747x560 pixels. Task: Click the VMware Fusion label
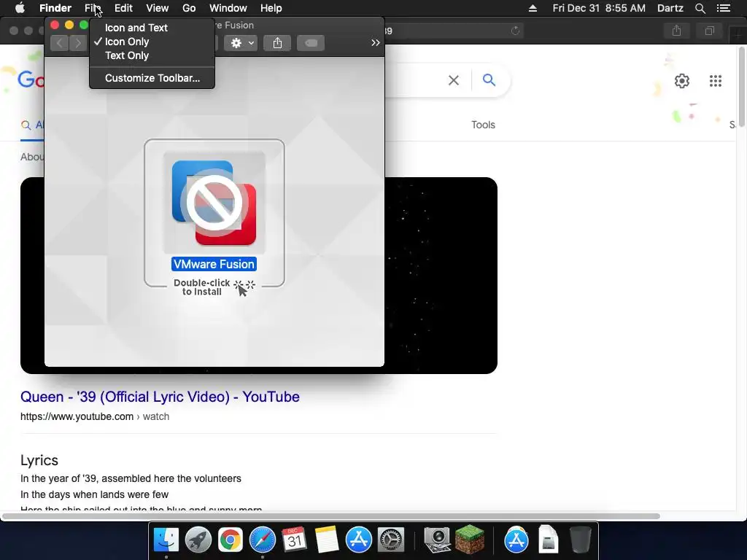click(x=214, y=264)
